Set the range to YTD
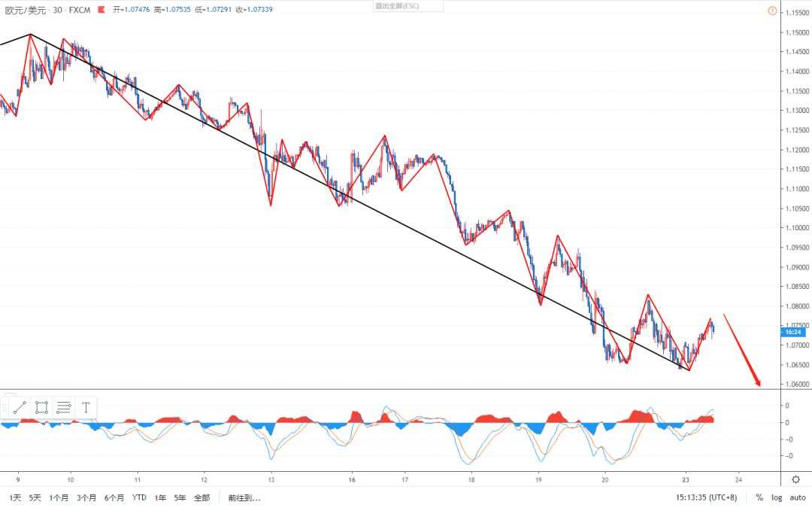This screenshot has height=508, width=812. click(139, 497)
